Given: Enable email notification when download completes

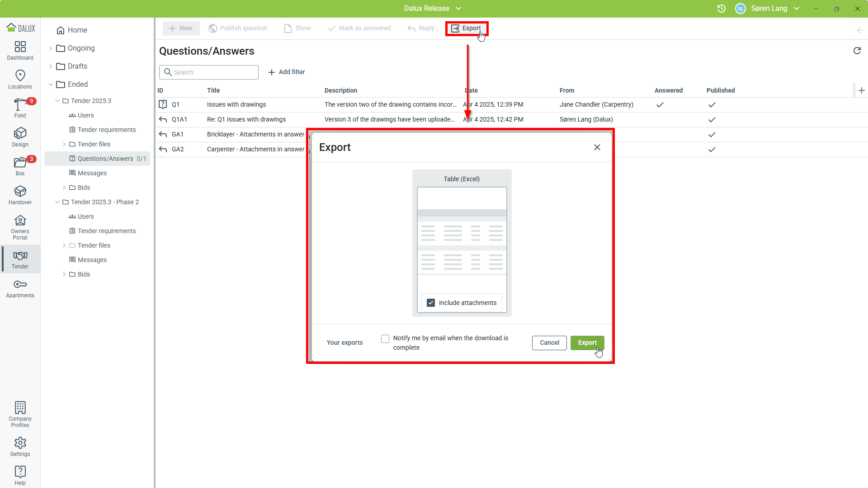Looking at the screenshot, I should coord(385,338).
